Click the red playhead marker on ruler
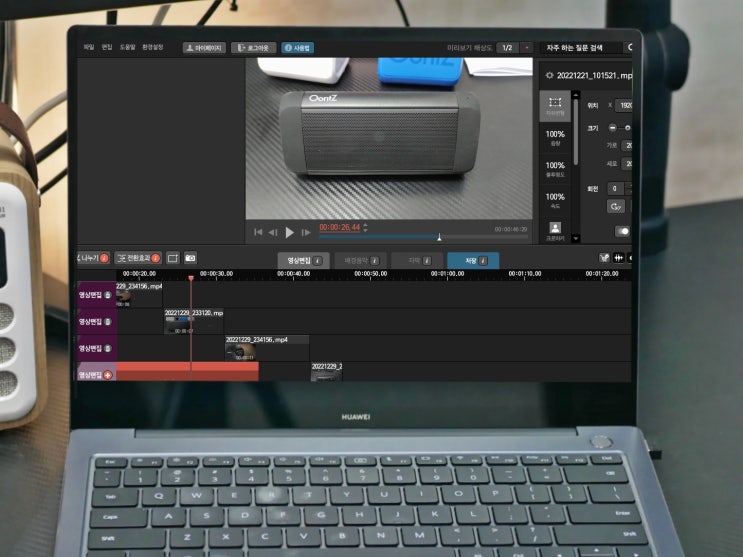The width and height of the screenshot is (743, 557). [191, 278]
